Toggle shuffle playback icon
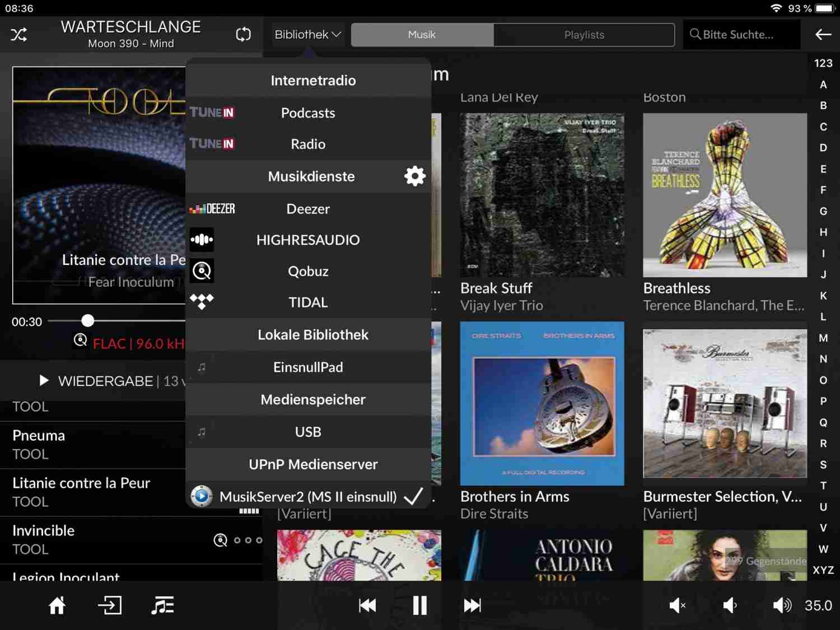The width and height of the screenshot is (840, 630). click(x=18, y=35)
